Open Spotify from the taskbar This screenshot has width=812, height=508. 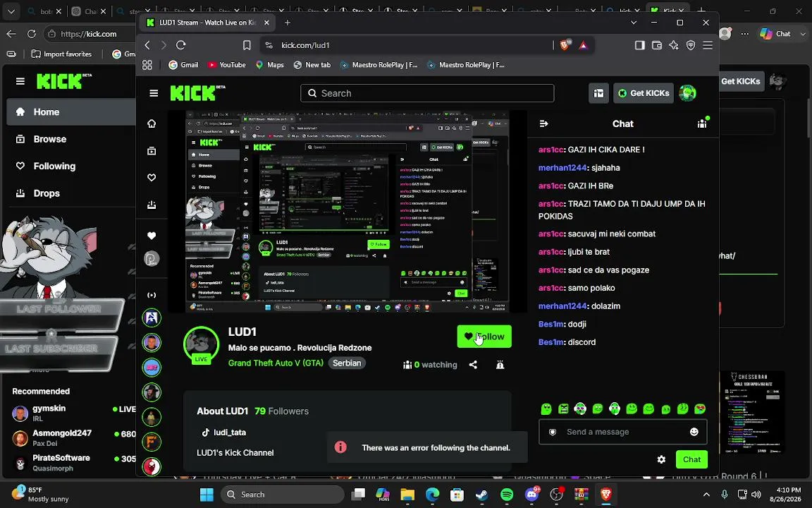pos(507,495)
